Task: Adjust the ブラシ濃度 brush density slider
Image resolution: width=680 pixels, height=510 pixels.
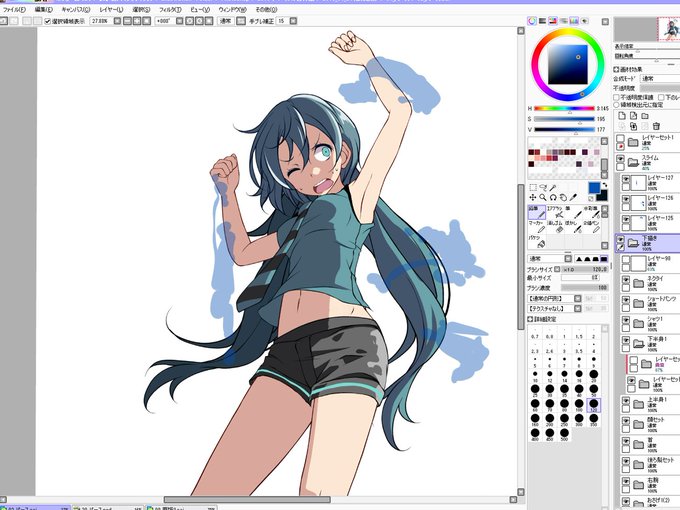Action: click(x=585, y=288)
